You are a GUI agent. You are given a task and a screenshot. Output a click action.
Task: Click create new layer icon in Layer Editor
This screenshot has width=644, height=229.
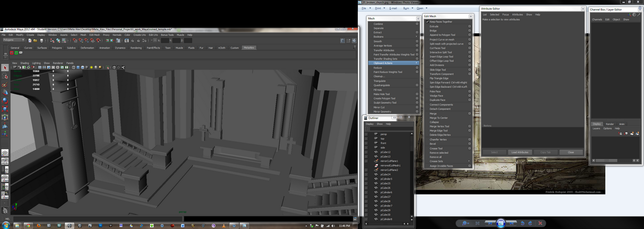tap(632, 134)
